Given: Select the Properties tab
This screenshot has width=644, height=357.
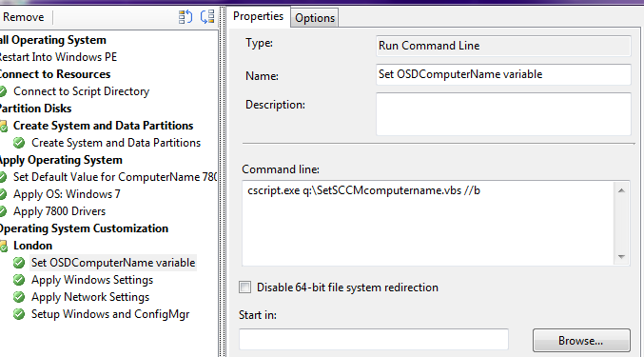Looking at the screenshot, I should (259, 16).
